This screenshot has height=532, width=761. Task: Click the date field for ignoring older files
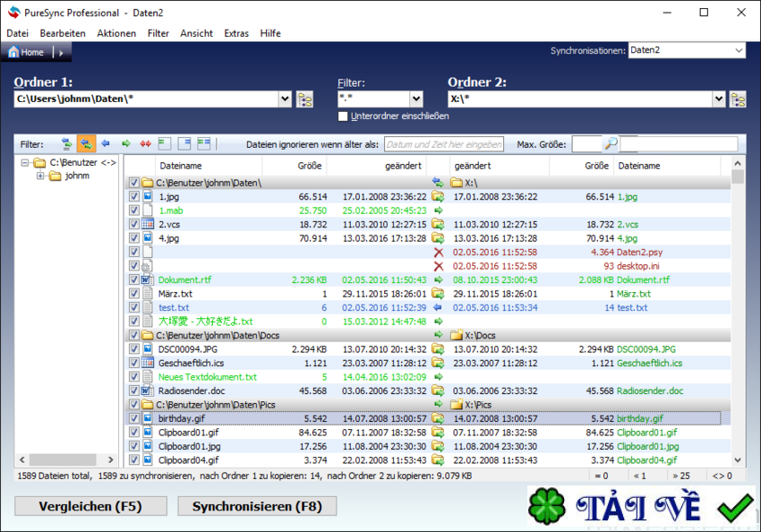(444, 144)
